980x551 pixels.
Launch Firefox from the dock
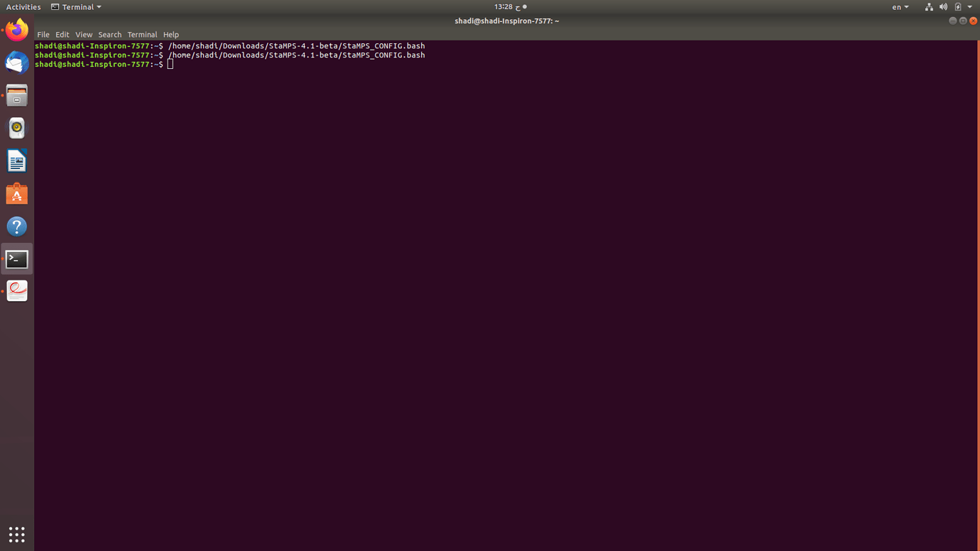point(16,30)
